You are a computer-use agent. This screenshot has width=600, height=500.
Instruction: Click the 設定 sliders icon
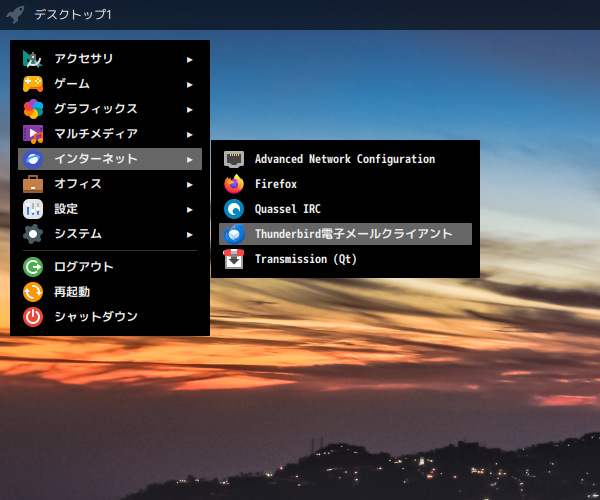click(33, 209)
